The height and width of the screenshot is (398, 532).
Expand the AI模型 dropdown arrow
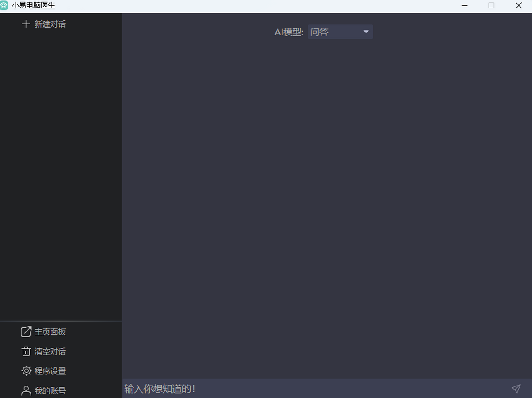click(x=366, y=32)
